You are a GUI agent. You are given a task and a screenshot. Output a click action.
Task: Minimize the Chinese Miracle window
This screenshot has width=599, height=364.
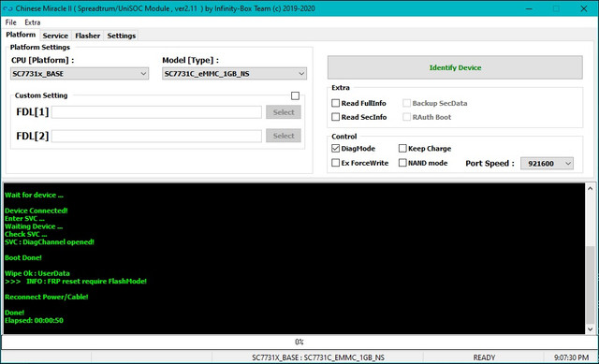point(529,8)
